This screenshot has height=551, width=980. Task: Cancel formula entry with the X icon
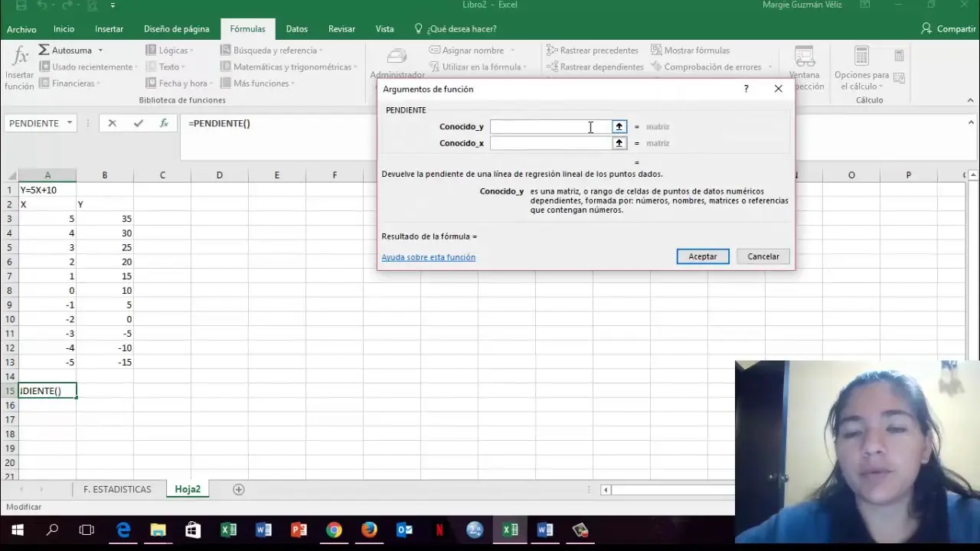(112, 123)
